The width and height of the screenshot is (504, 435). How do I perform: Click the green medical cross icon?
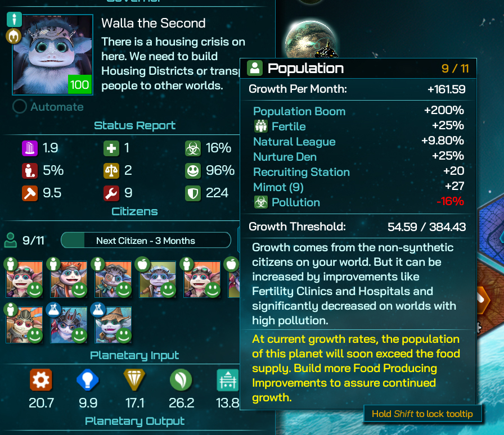tap(111, 148)
